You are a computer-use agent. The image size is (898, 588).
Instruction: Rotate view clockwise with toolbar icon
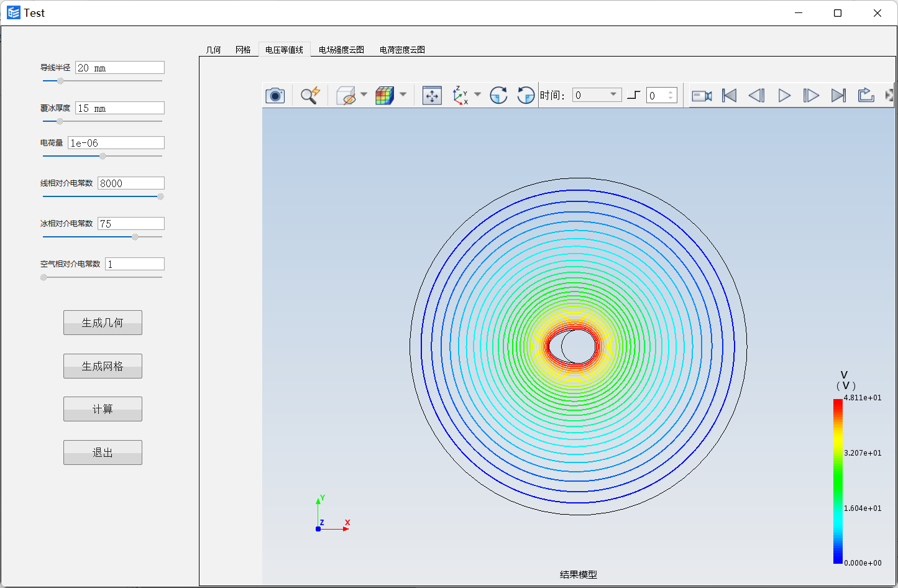click(498, 95)
